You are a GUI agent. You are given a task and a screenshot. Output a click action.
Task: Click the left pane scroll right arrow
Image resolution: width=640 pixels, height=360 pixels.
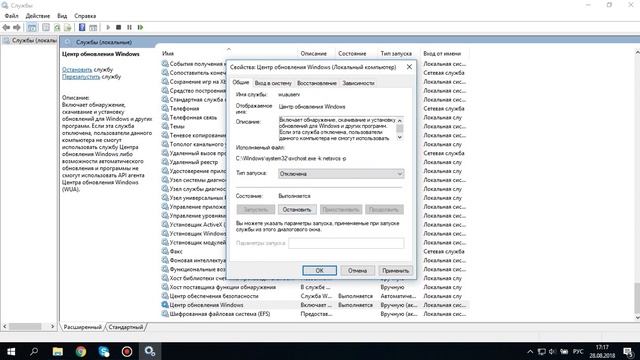(x=52, y=327)
